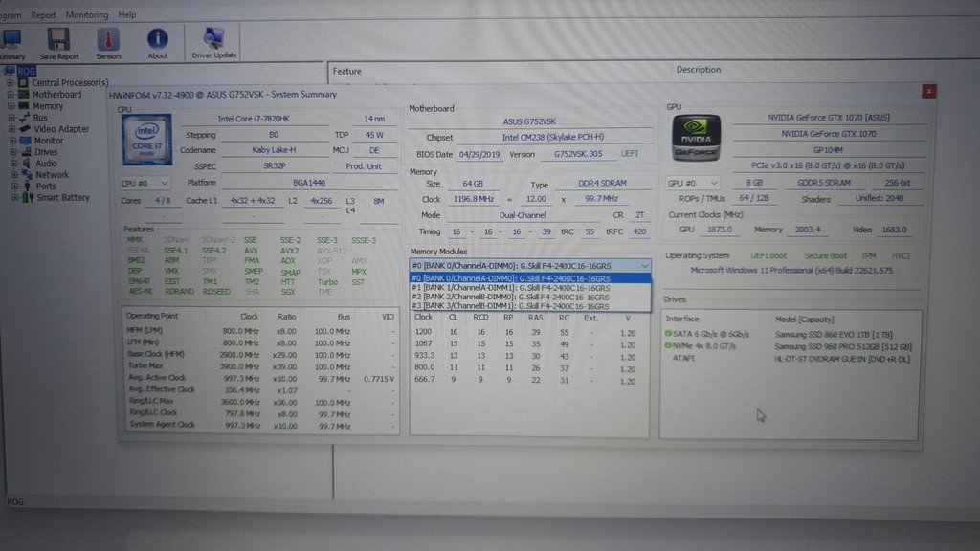Open the Memory Modules dropdown

coord(645,266)
